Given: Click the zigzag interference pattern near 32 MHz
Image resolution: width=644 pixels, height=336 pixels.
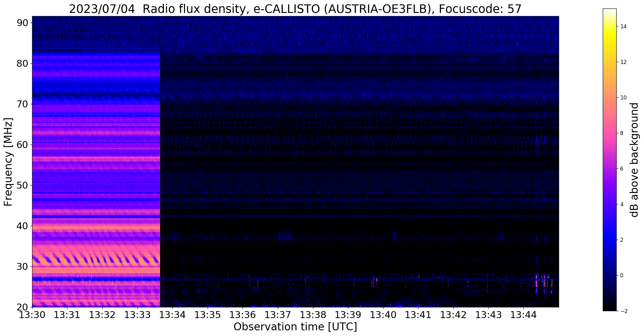Looking at the screenshot, I should tap(96, 260).
